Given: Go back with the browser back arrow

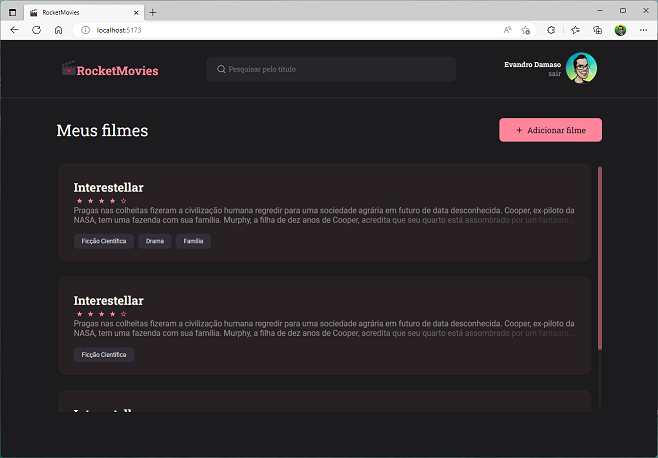Looking at the screenshot, I should (x=15, y=30).
